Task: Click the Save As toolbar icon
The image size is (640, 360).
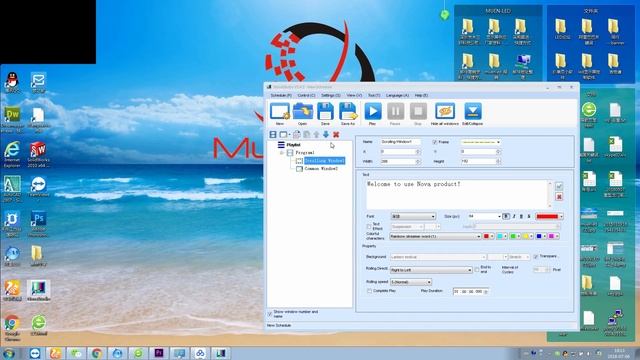Action: 348,111
